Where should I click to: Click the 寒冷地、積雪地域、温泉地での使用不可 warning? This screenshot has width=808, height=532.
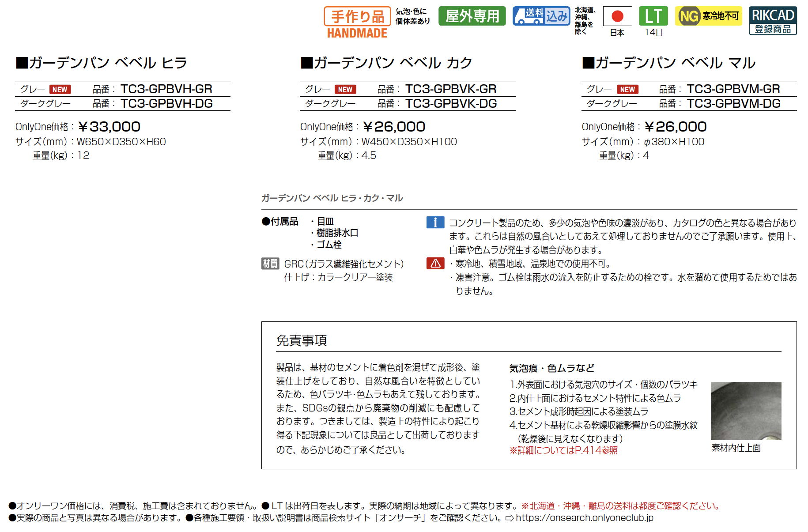click(x=531, y=264)
